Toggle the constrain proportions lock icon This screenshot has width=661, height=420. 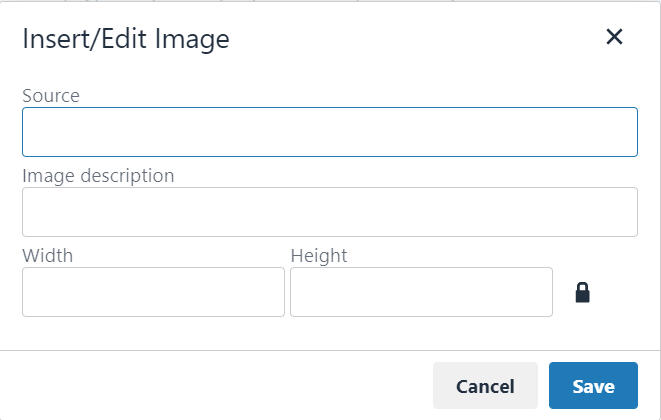[582, 292]
